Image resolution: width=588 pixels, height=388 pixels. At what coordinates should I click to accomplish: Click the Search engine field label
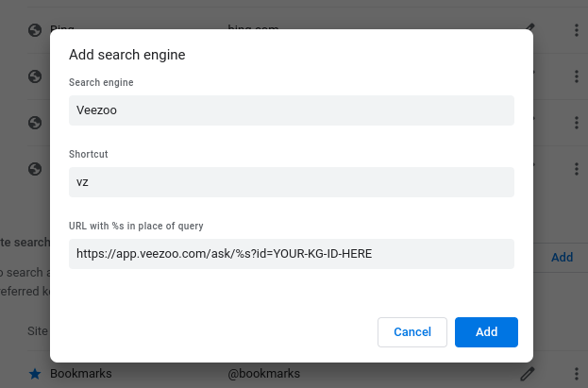(x=101, y=82)
